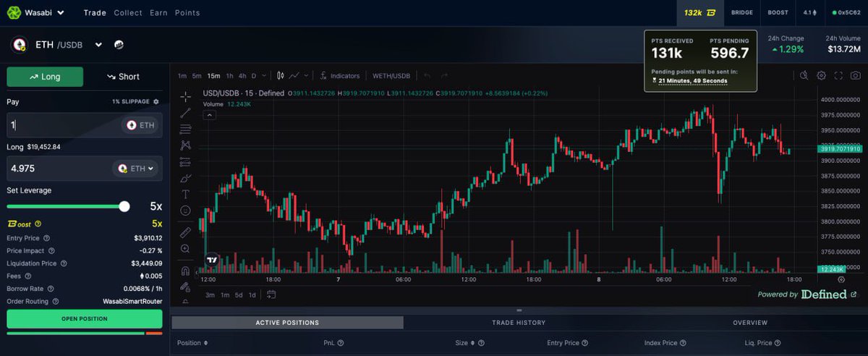Open the forecasting and measurement tools
This screenshot has height=356, width=868.
[186, 161]
